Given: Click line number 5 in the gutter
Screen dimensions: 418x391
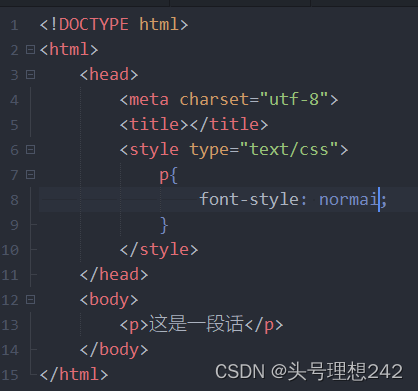Looking at the screenshot, I should (x=14, y=125).
